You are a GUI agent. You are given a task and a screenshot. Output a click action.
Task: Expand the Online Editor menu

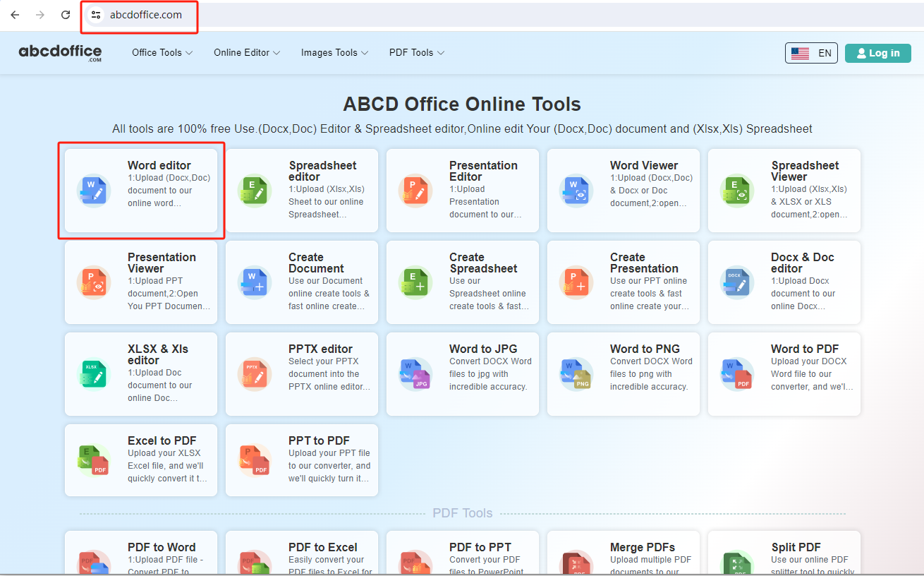(247, 53)
